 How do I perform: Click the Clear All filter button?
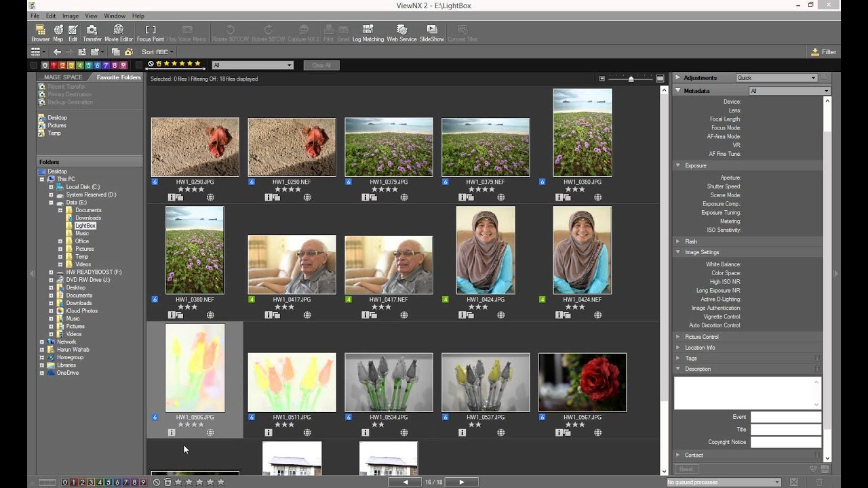pos(321,65)
